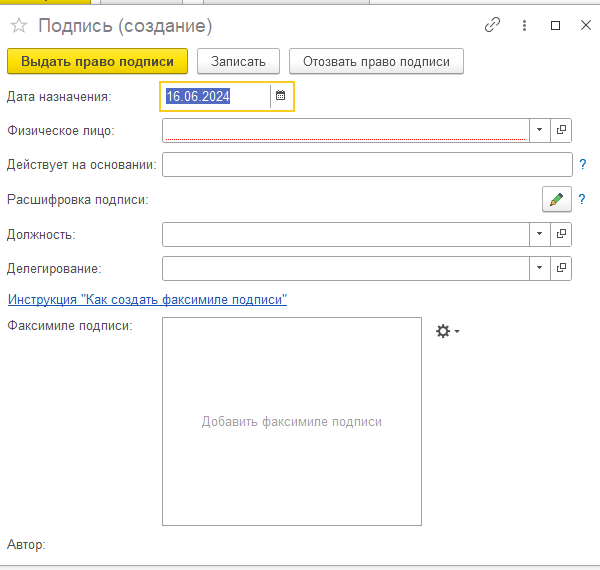Show help for Расшифровка подписи

point(582,199)
